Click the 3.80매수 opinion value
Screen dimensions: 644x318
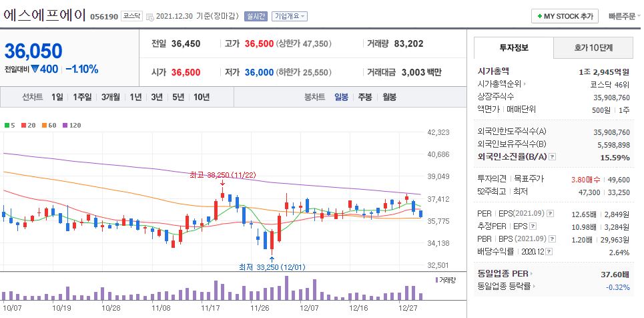(586, 180)
